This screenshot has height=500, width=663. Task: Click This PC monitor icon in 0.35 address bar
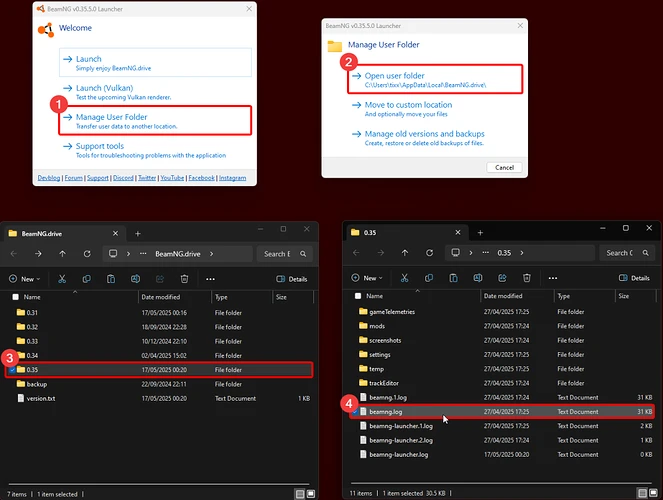coord(455,253)
